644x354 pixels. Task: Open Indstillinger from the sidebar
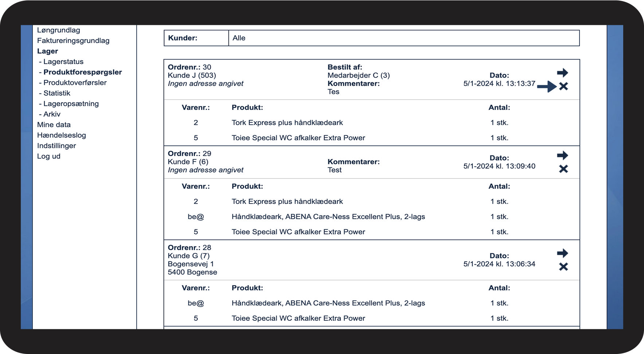pos(56,146)
